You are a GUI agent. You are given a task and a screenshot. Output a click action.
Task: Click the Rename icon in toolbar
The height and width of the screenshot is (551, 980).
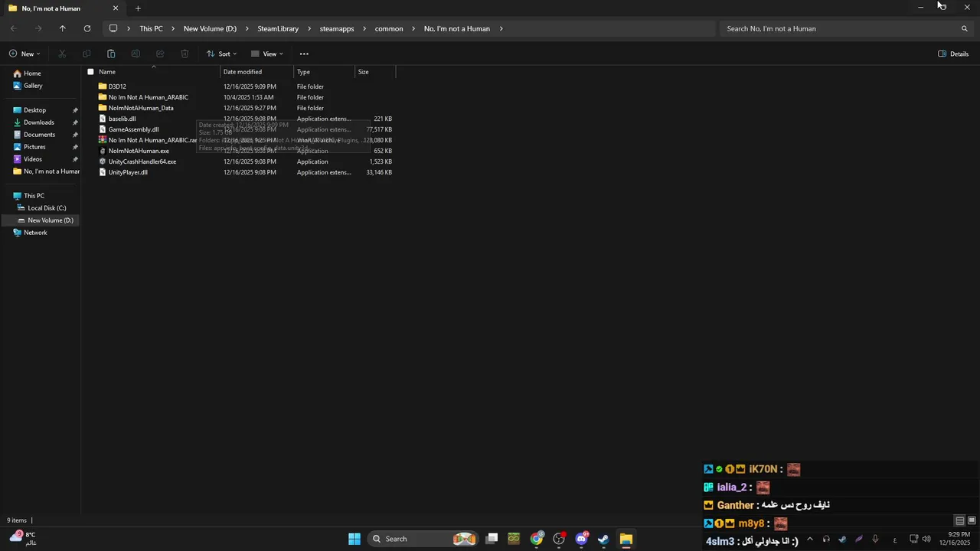click(136, 54)
